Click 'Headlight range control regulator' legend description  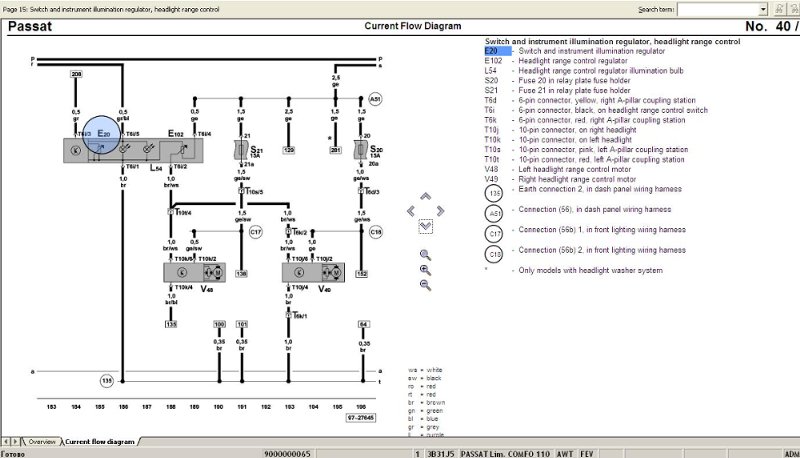click(x=573, y=61)
